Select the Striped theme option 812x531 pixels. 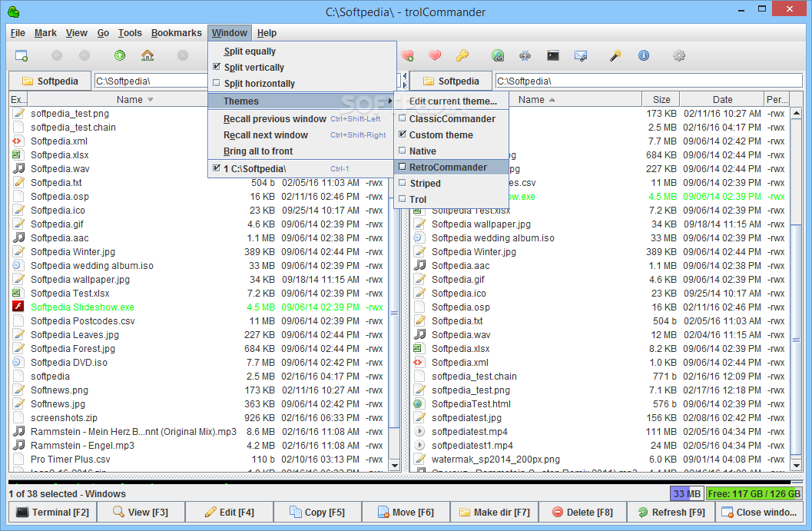tap(451, 183)
